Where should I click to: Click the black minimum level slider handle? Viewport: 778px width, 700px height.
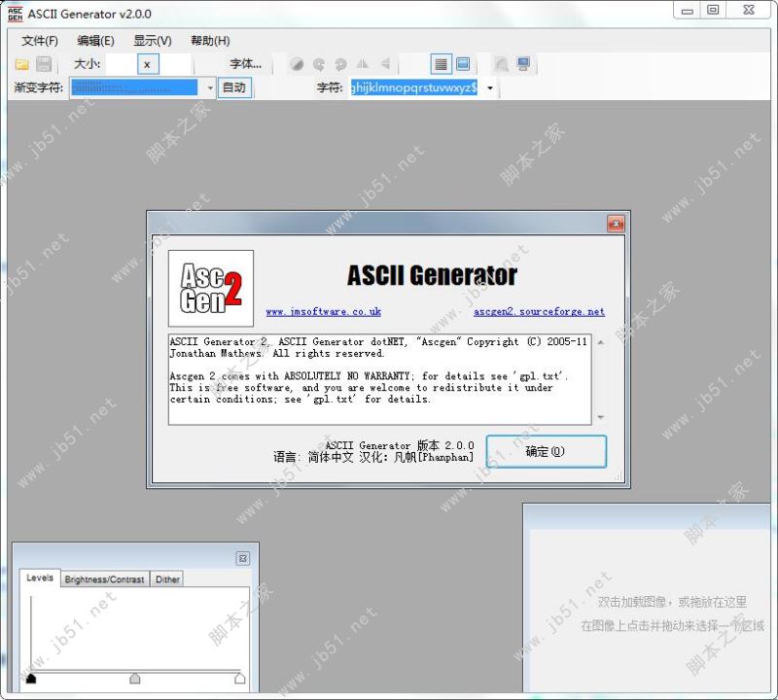click(31, 679)
